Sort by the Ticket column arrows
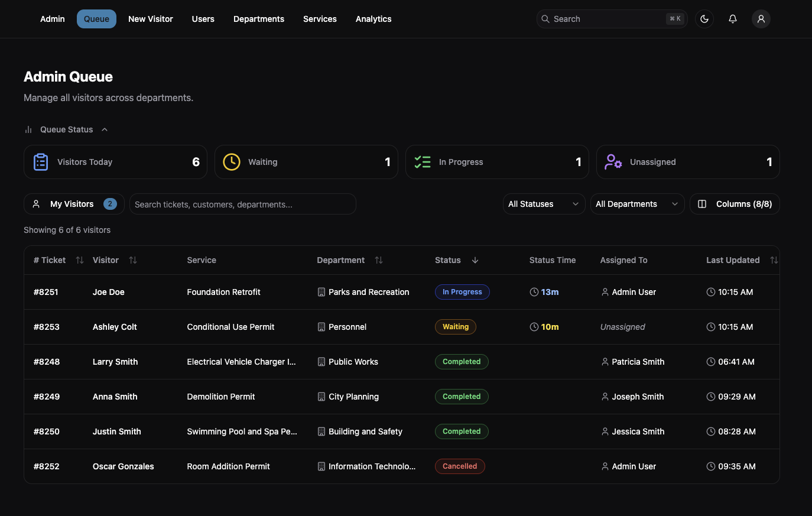Screen dimensions: 812x516 pos(79,260)
